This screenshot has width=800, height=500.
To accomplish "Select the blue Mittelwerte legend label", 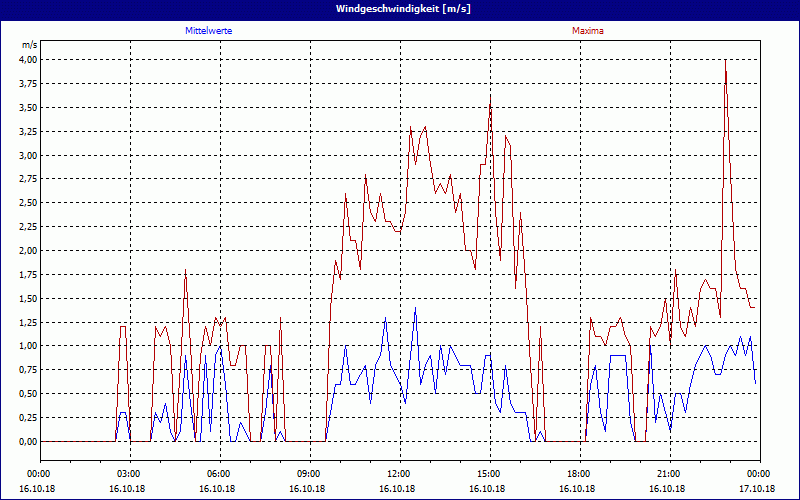I will 209,31.
